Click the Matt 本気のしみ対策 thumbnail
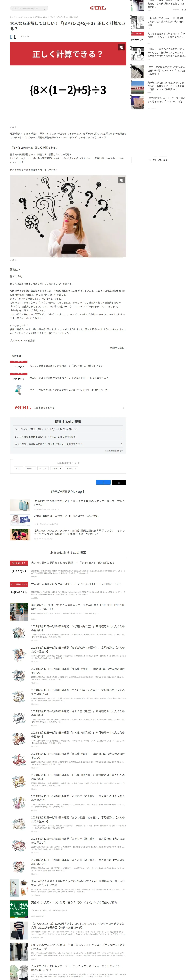Image resolution: width=196 pixels, height=980 pixels. click(x=20, y=520)
